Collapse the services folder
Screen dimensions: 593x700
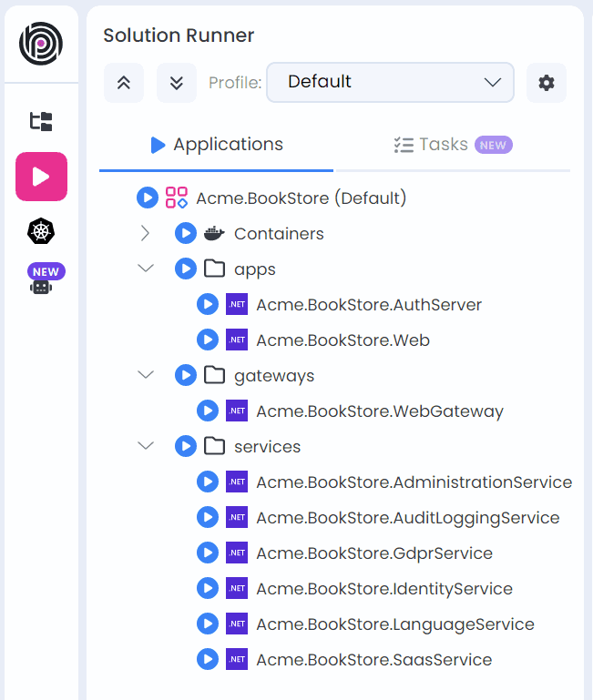[x=145, y=447]
